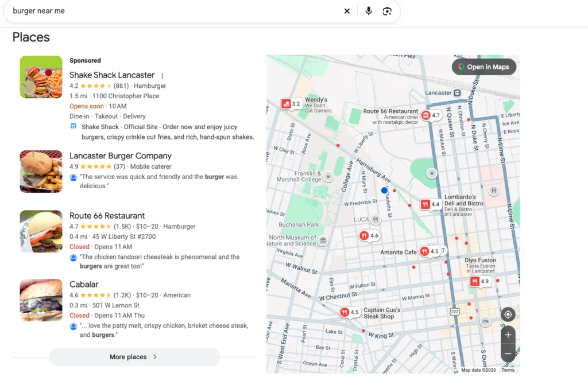Click '1.5 mi · 1100 Christopher Place' address
The image size is (588, 385).
click(114, 96)
